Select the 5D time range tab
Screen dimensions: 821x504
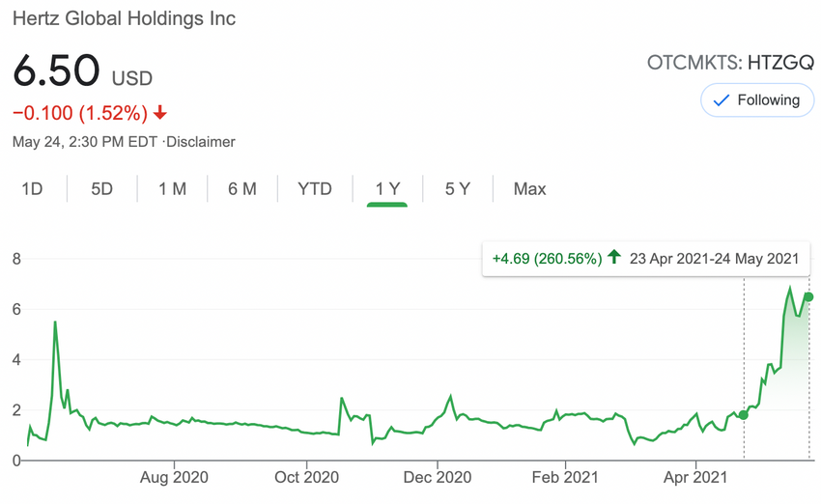(101, 189)
